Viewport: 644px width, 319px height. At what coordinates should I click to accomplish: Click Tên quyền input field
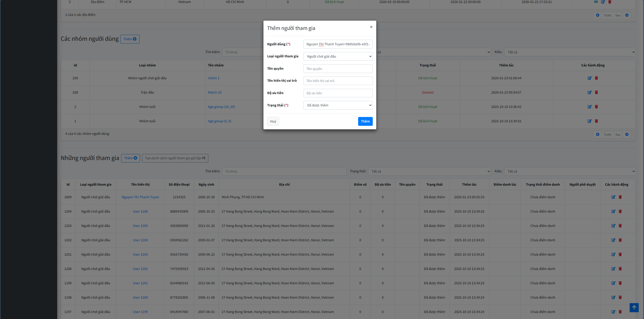338,69
